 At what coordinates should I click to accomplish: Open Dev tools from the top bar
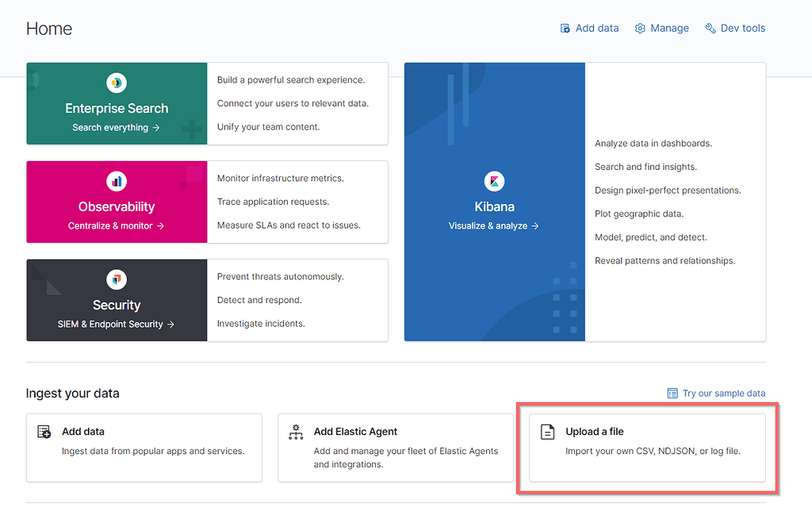pyautogui.click(x=742, y=28)
